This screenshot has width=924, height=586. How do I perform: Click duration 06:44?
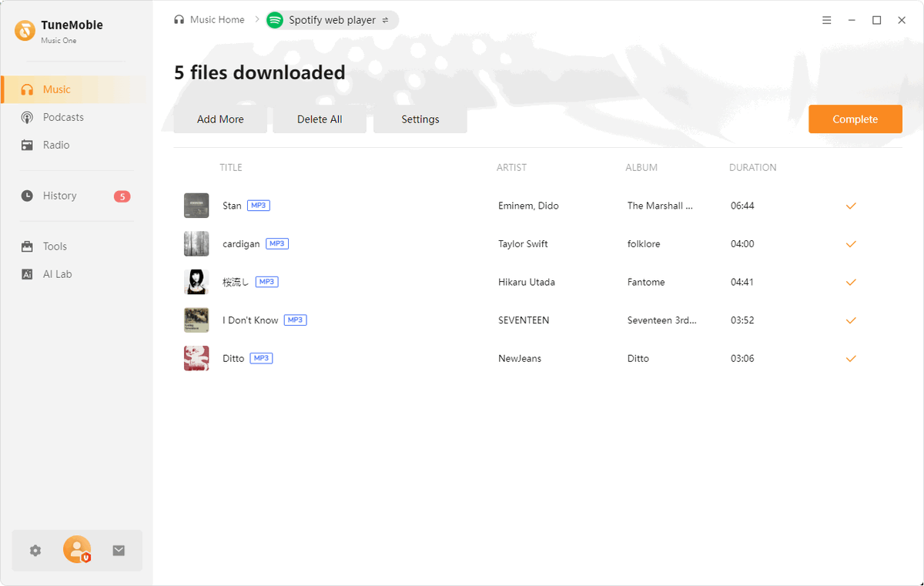coord(742,206)
